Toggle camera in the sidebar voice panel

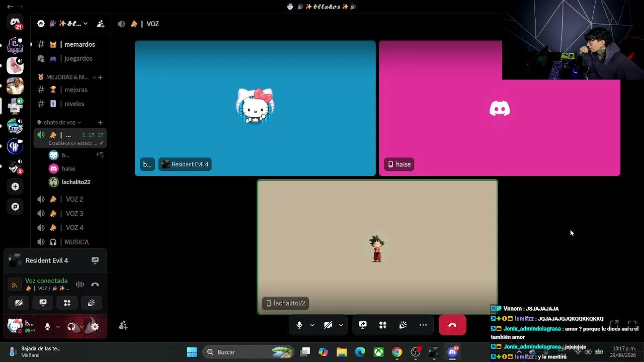(19, 303)
